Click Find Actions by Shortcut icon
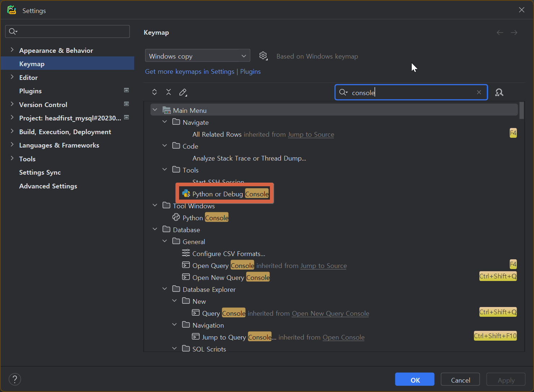The image size is (534, 392). click(x=499, y=93)
